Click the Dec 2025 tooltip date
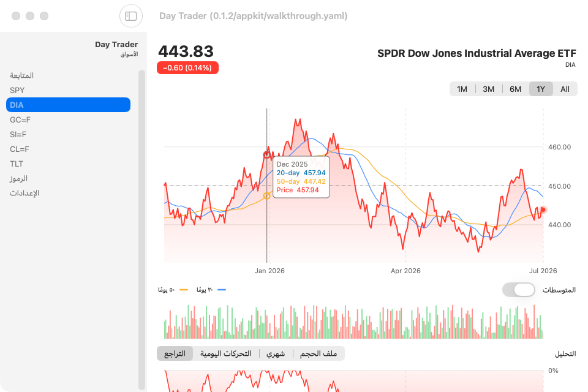The width and height of the screenshot is (588, 392). coord(292,164)
